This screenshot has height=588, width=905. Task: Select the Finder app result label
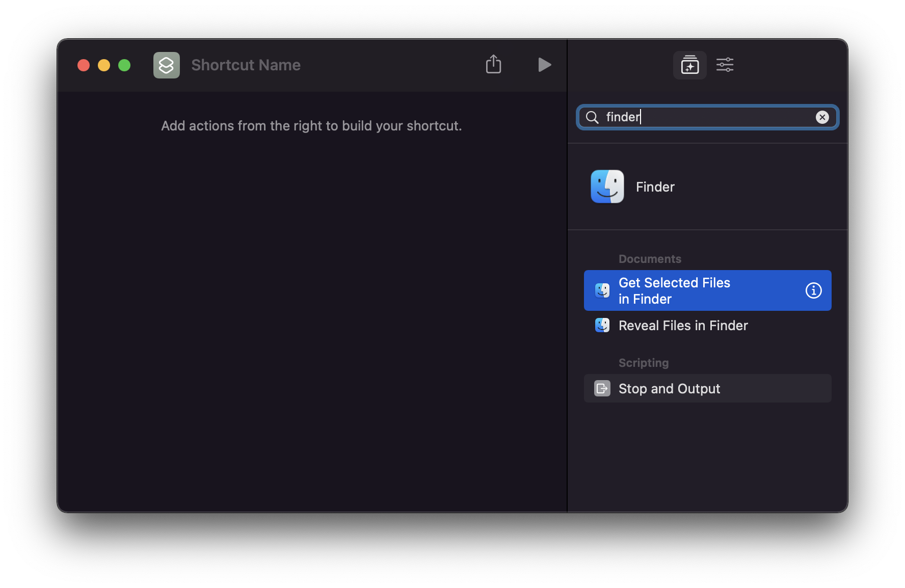[655, 187]
